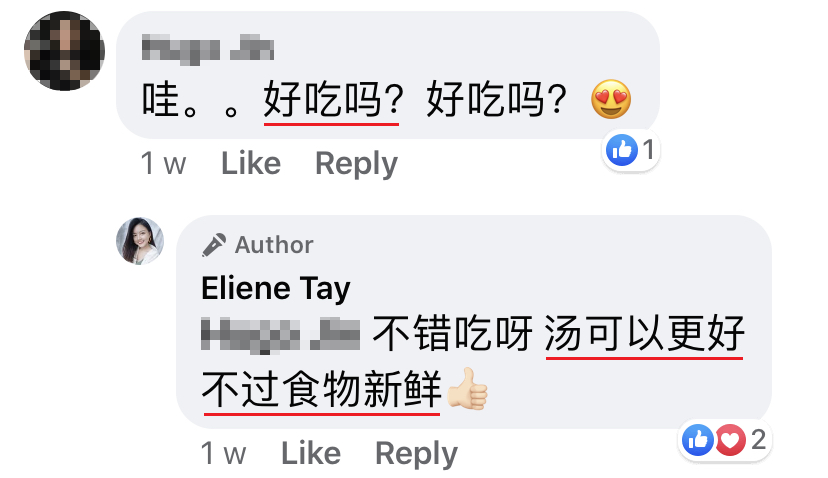The height and width of the screenshot is (478, 828).
Task: Open Eliene Tay's profile name link
Action: (276, 289)
